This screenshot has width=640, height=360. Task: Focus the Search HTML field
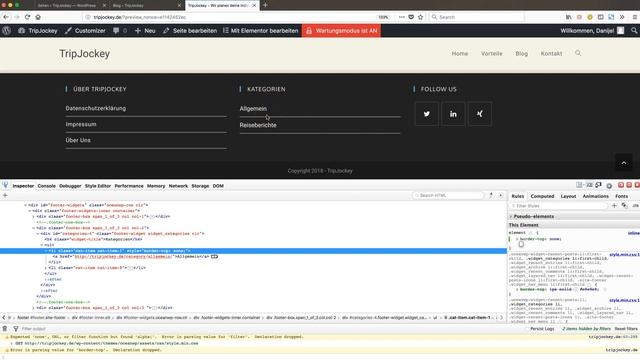click(x=448, y=196)
